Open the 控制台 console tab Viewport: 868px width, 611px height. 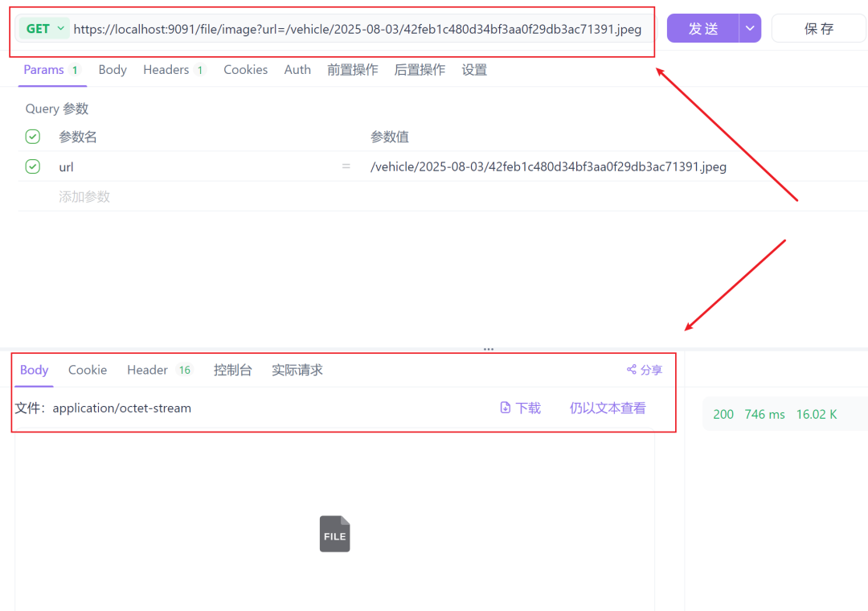tap(233, 370)
